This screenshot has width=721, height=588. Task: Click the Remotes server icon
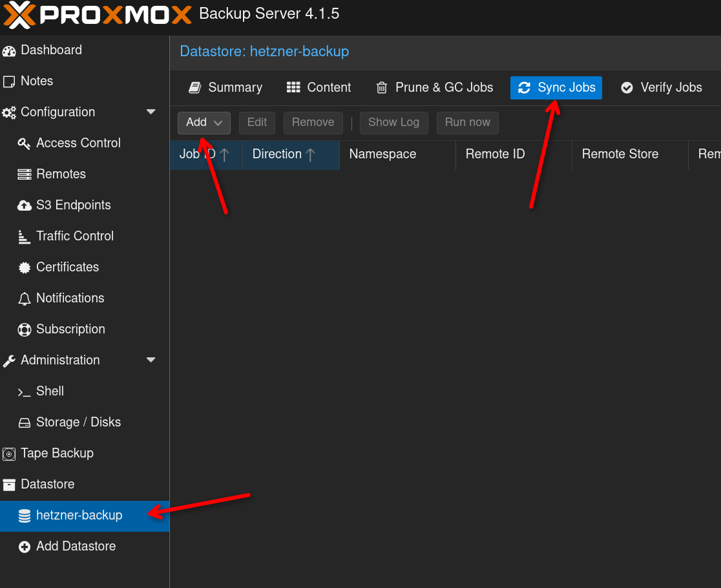[x=25, y=174]
